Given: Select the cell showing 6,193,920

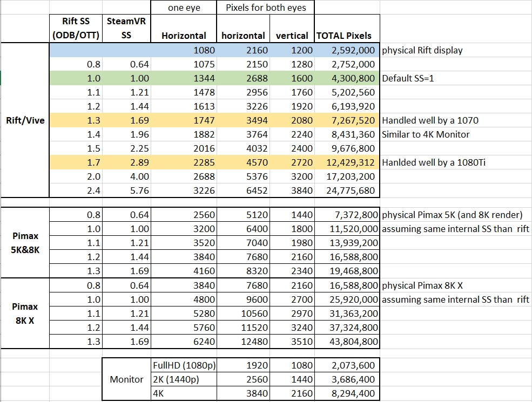Looking at the screenshot, I should click(x=347, y=106).
